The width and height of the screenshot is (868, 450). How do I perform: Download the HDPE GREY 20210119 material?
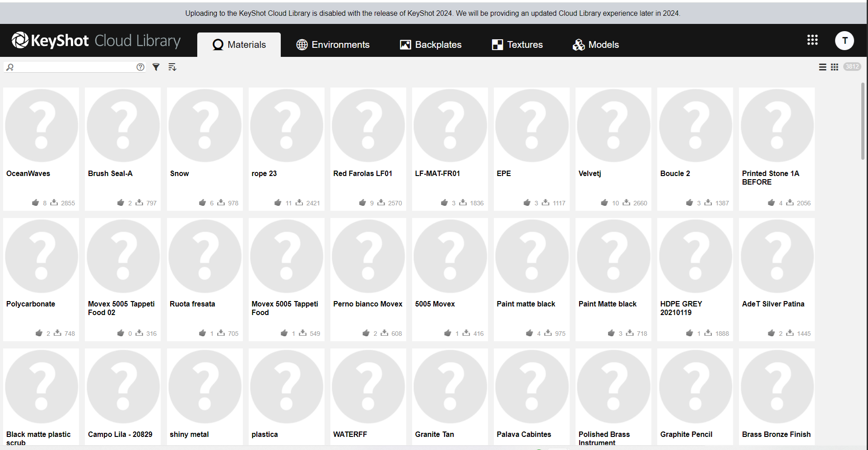pos(708,333)
